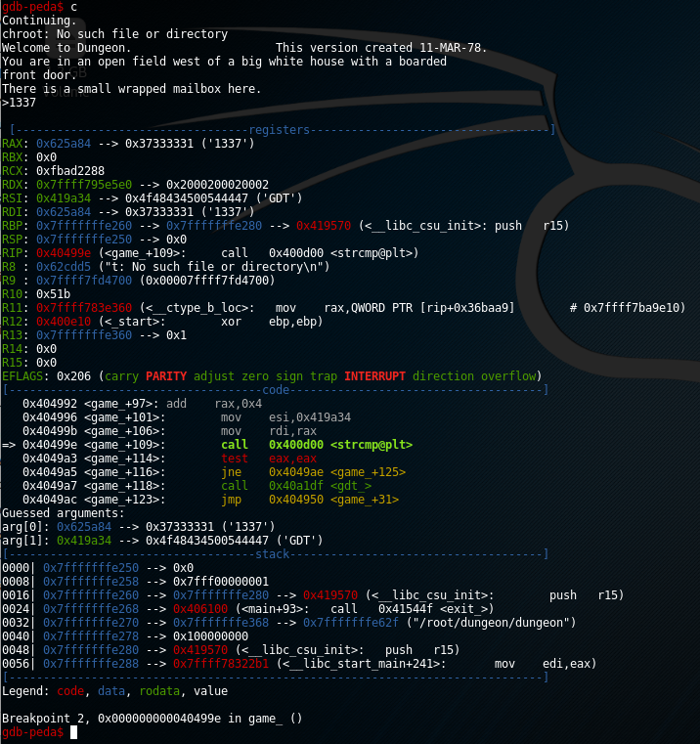Click the 'mov rdi,rax' instruction
Viewport: 700px width, 744px height.
point(269,431)
